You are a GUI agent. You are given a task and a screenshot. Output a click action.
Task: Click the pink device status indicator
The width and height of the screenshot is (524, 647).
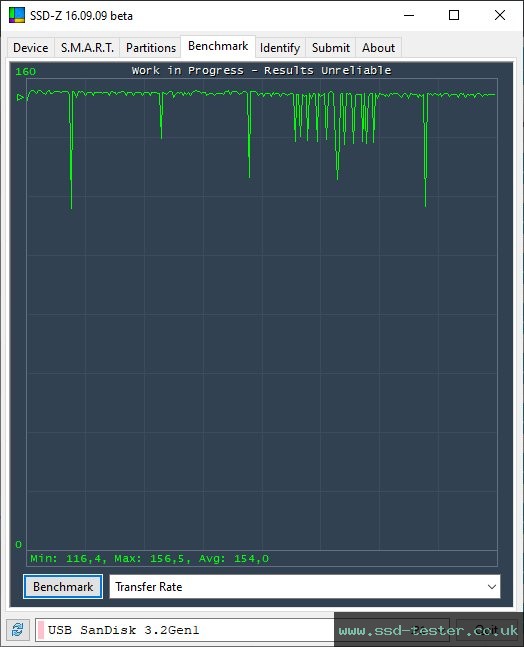pyautogui.click(x=41, y=630)
